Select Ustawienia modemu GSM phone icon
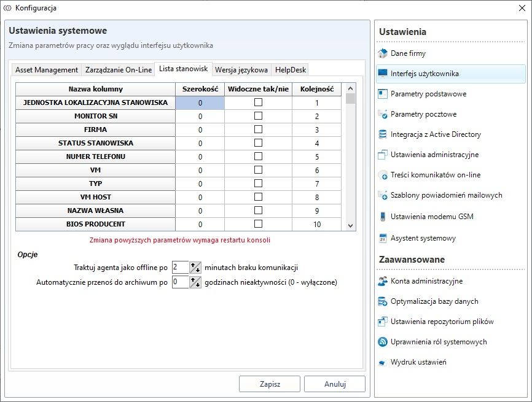Viewport: 532px width, 402px height. pos(383,217)
